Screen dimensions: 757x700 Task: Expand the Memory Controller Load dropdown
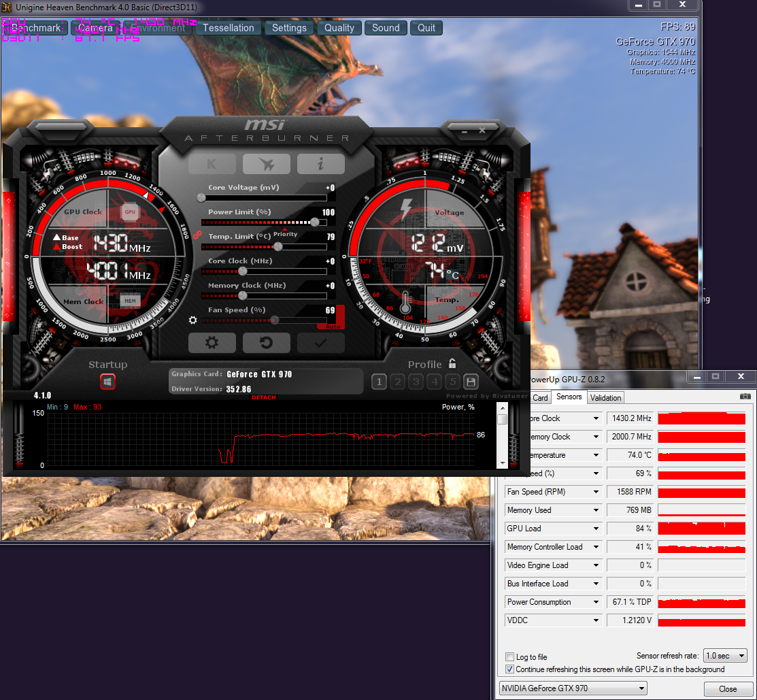pyautogui.click(x=596, y=547)
